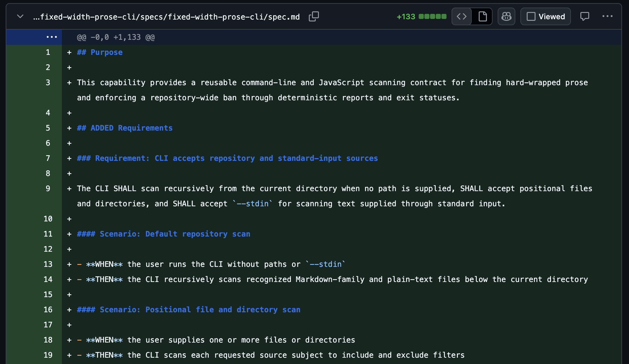This screenshot has height=364, width=629.
Task: Click line number 9
Action: coord(48,189)
